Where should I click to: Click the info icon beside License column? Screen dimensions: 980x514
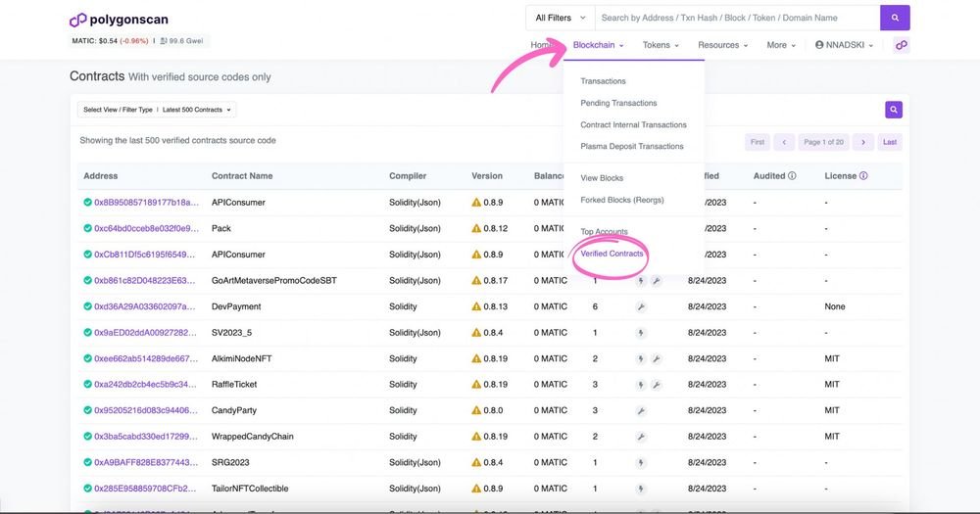863,176
